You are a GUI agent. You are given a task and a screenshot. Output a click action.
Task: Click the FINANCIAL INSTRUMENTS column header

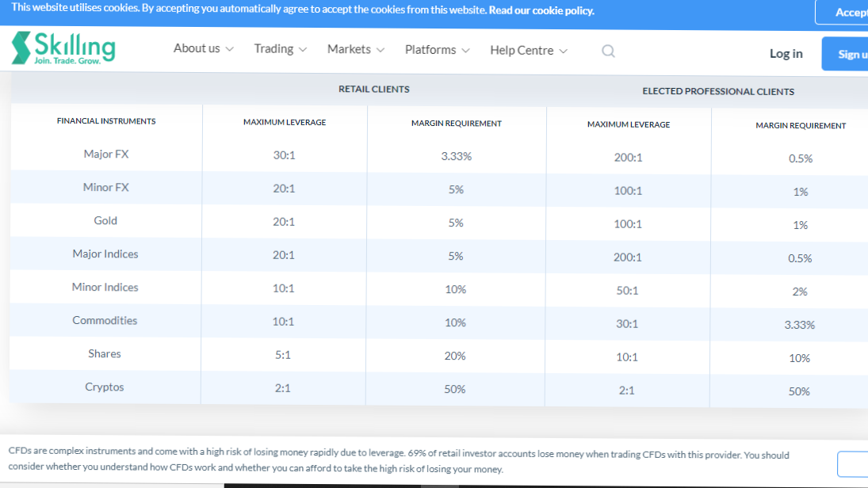point(106,121)
